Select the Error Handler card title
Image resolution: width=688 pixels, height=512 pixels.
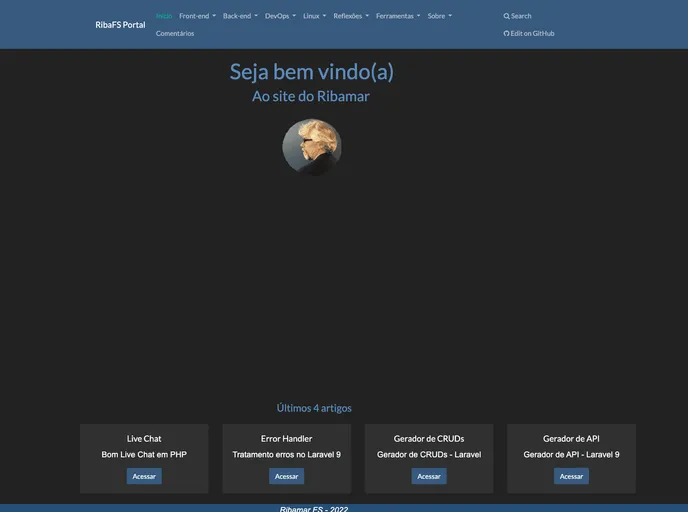click(x=287, y=439)
